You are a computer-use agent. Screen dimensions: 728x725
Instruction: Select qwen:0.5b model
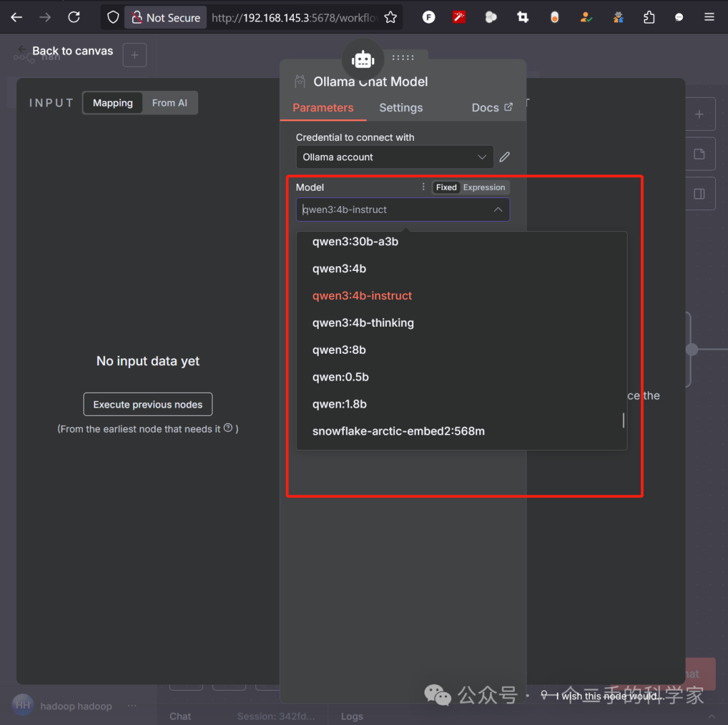[462, 377]
